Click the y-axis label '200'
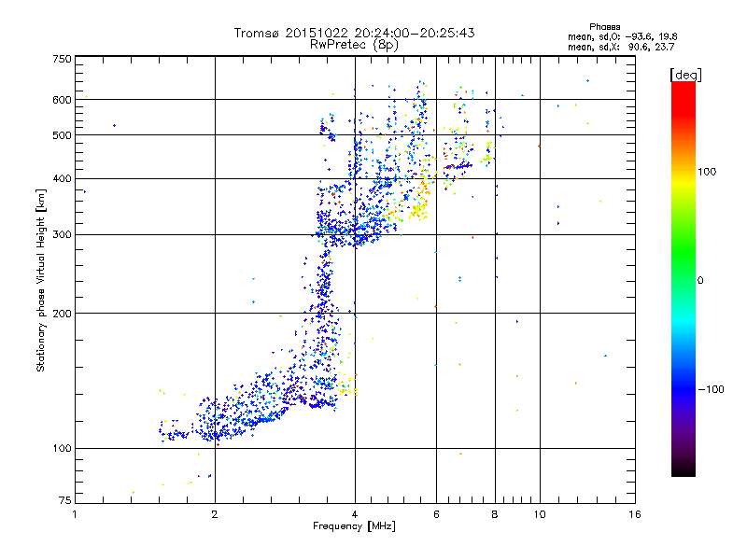 click(x=62, y=314)
